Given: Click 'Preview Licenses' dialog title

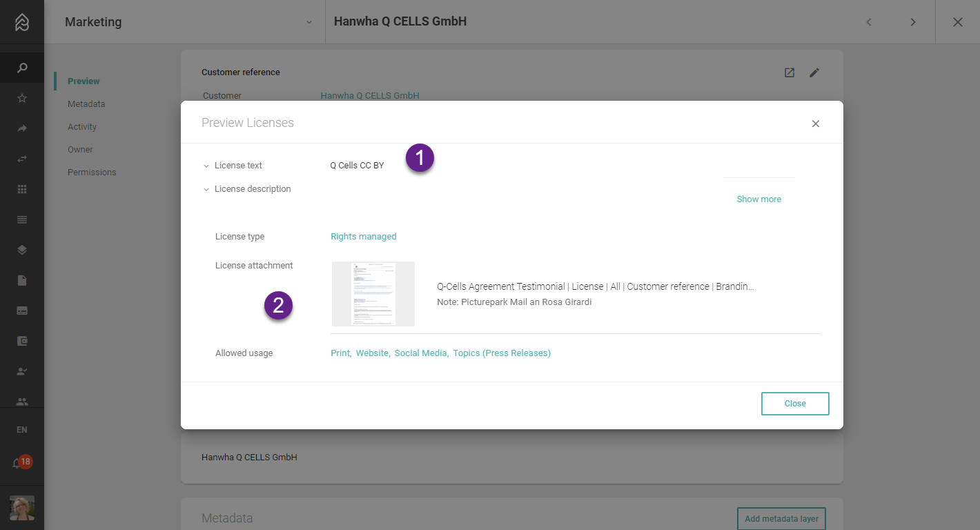Looking at the screenshot, I should 248,123.
